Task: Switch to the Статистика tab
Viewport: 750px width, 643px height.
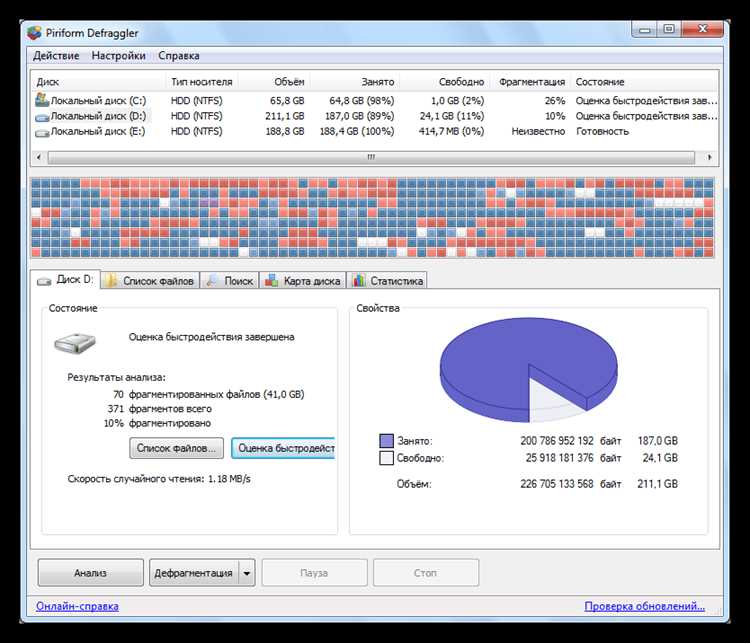Action: (x=387, y=280)
